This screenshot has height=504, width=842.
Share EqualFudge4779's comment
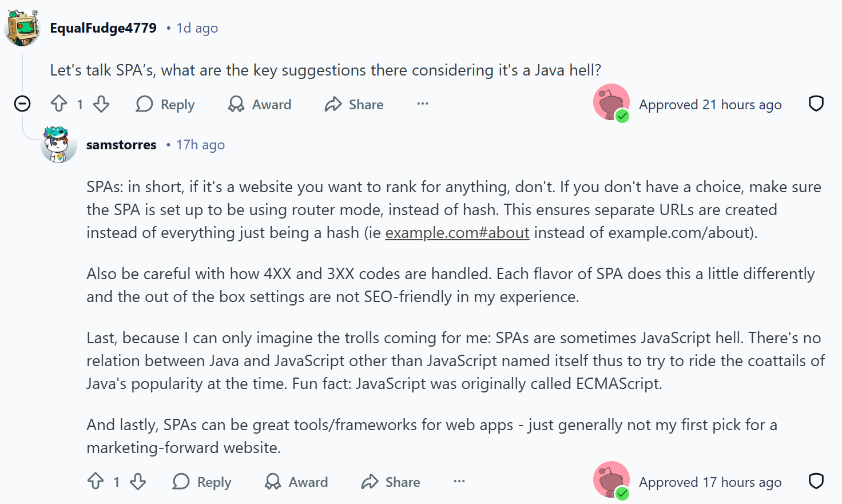(354, 105)
